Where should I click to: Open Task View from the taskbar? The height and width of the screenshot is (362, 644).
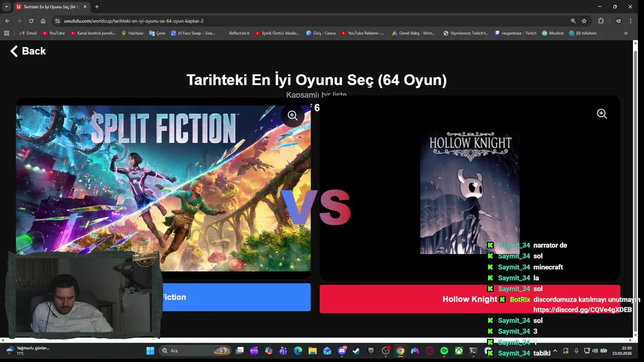click(x=240, y=351)
